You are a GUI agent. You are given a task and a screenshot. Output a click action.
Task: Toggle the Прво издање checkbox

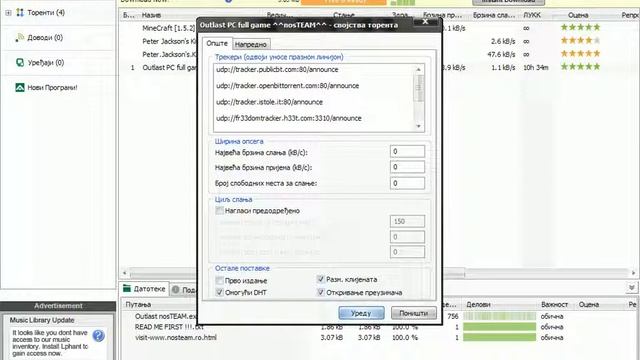(x=220, y=280)
